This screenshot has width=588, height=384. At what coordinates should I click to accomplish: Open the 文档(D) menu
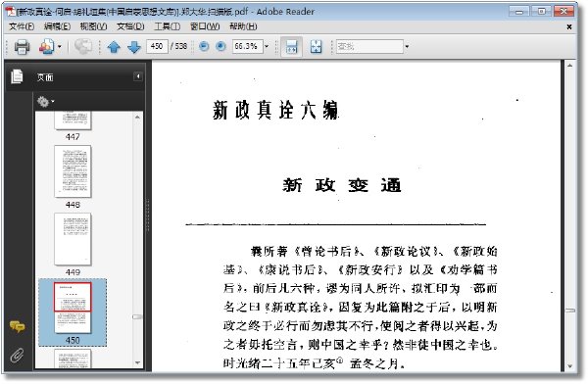(130, 26)
